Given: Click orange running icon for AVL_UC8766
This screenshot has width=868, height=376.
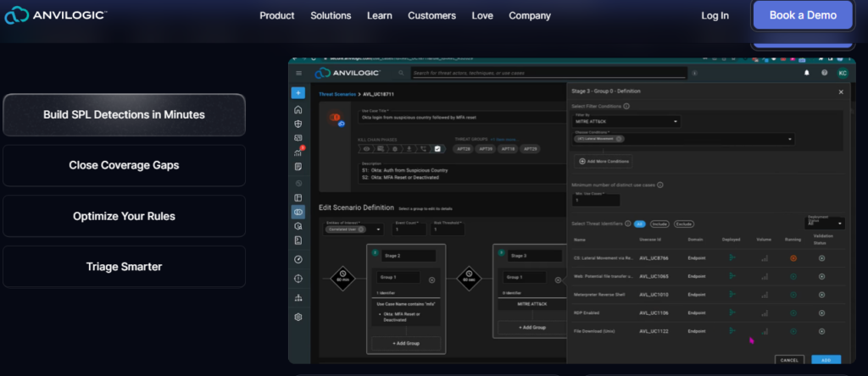Looking at the screenshot, I should (x=793, y=258).
